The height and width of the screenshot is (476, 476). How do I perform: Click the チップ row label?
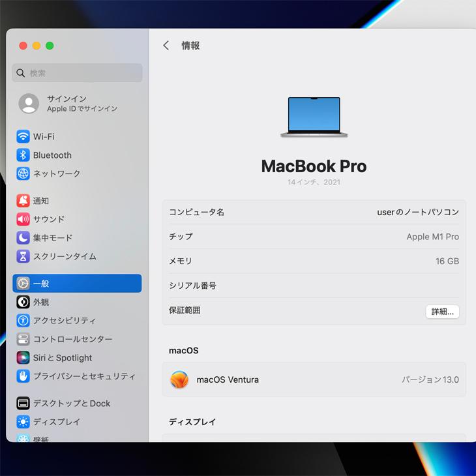(181, 237)
